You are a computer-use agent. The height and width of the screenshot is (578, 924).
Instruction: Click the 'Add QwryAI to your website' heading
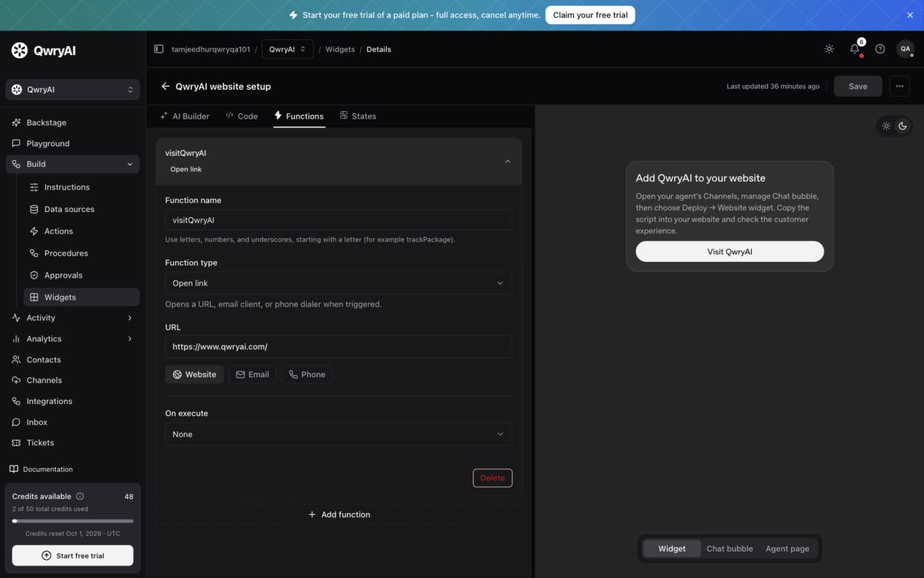pos(701,178)
